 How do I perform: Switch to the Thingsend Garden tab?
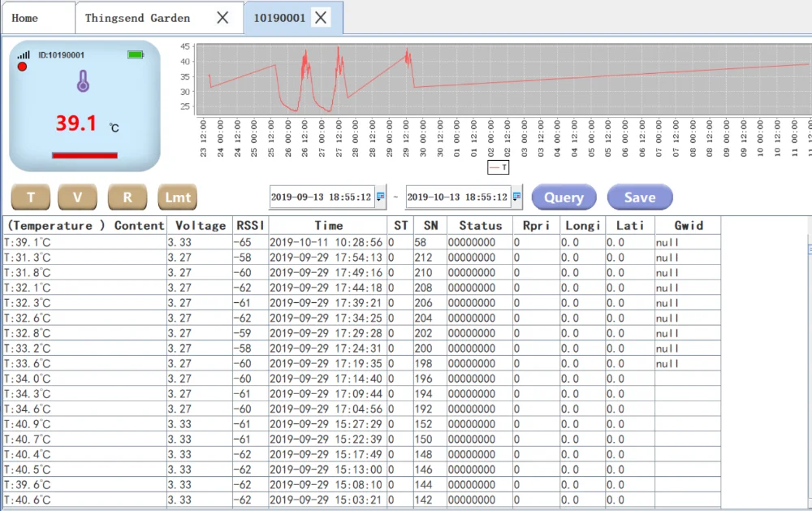coord(137,18)
